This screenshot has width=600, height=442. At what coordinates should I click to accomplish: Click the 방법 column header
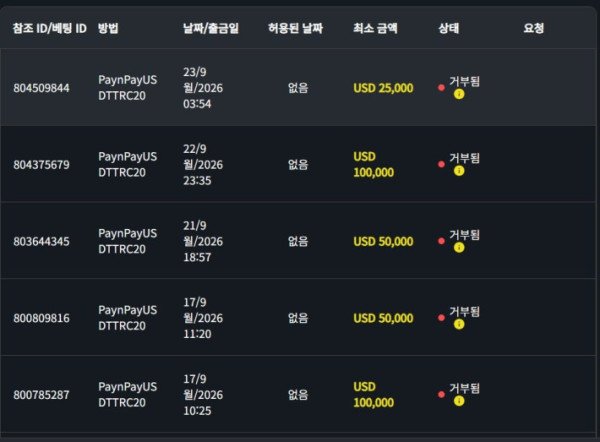tap(108, 28)
